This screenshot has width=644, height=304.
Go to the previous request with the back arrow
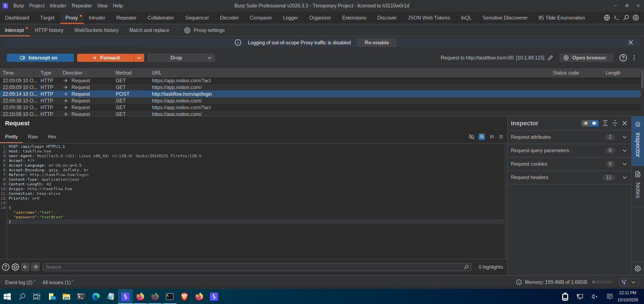point(25,267)
